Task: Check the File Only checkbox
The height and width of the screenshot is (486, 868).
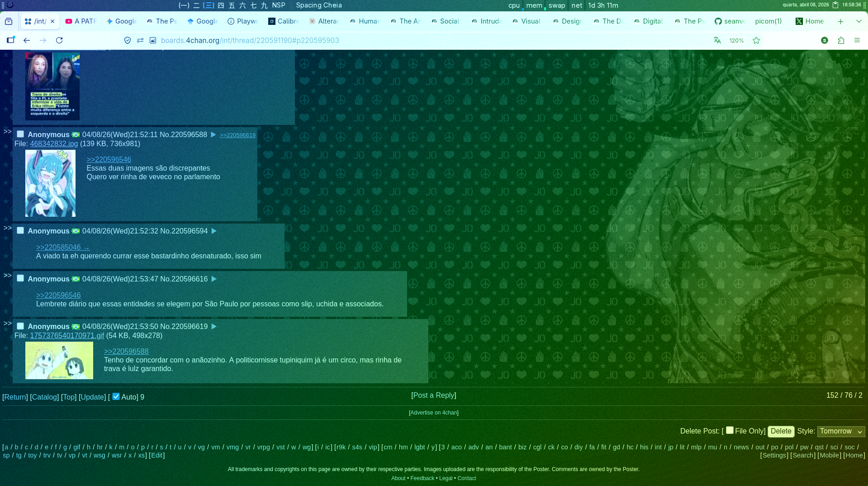Action: click(x=730, y=430)
